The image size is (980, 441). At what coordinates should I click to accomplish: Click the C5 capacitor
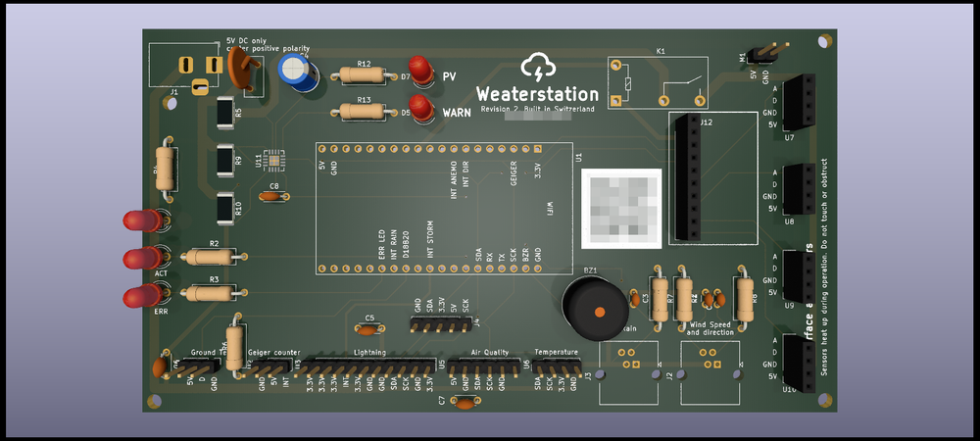pyautogui.click(x=368, y=329)
